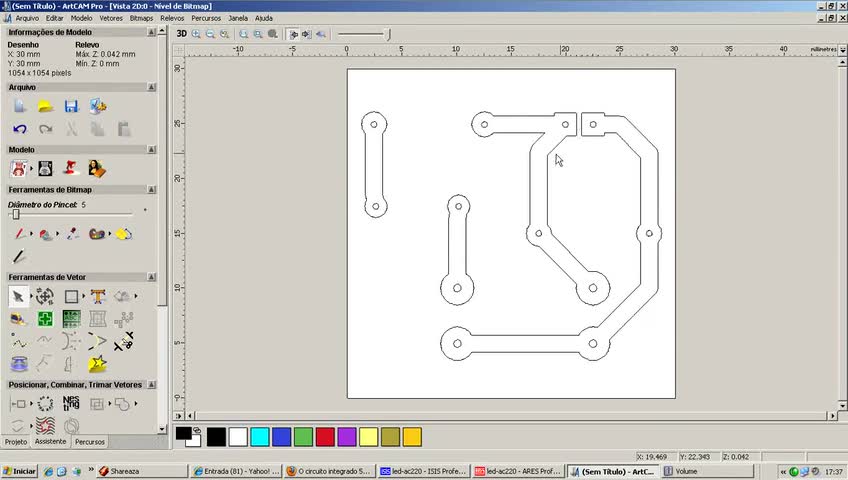The width and height of the screenshot is (848, 480).
Task: Open the Volume window from the taskbar
Action: click(x=706, y=471)
